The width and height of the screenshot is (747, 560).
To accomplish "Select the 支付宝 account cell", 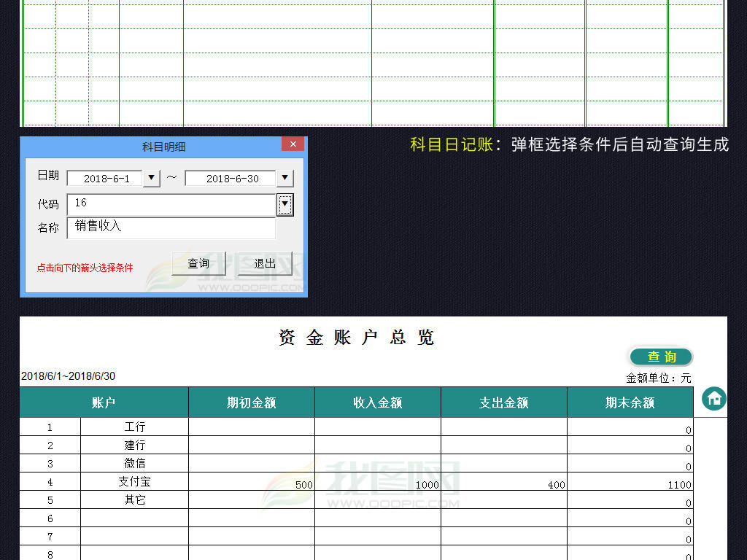I will 134,481.
